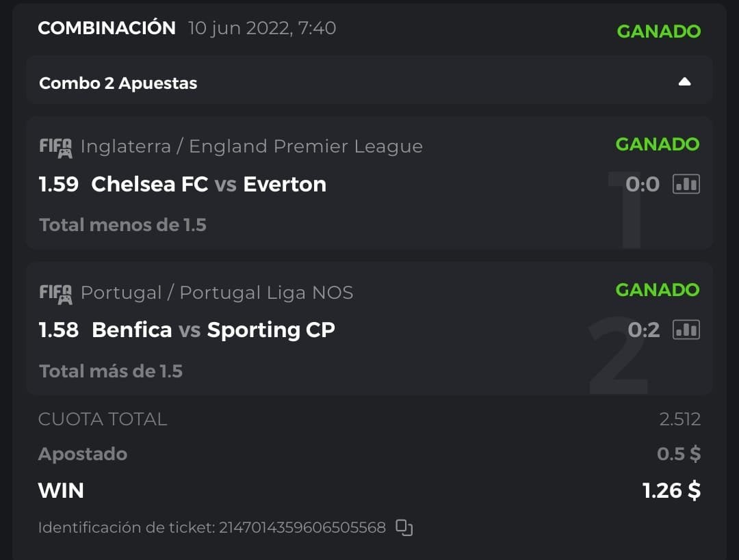Select the Everton team name
739x560 pixels.
click(x=285, y=184)
